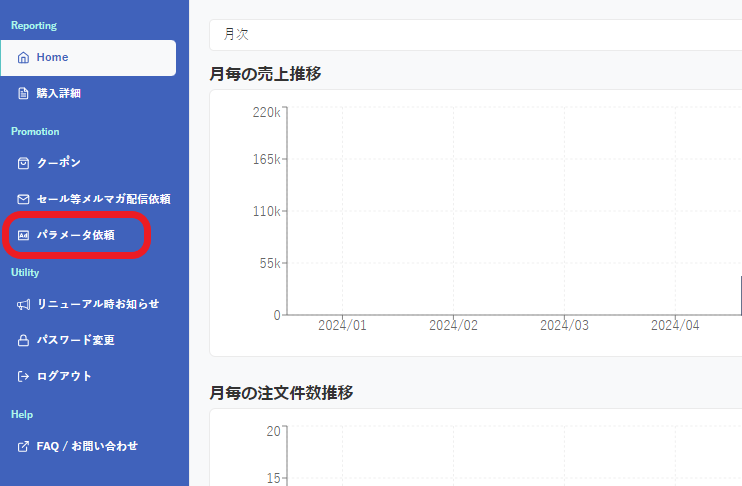Click the logout arrow icon
Image resolution: width=742 pixels, height=486 pixels.
23,376
